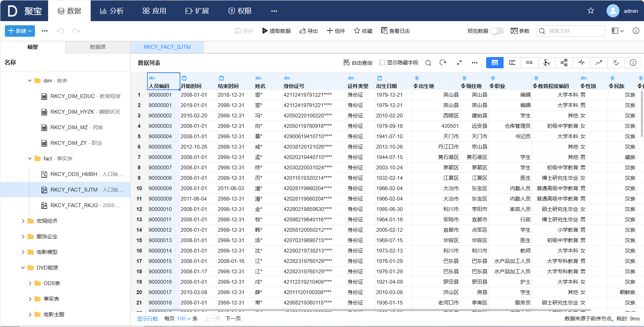Open the 每页 100 page size dropdown

click(183, 319)
